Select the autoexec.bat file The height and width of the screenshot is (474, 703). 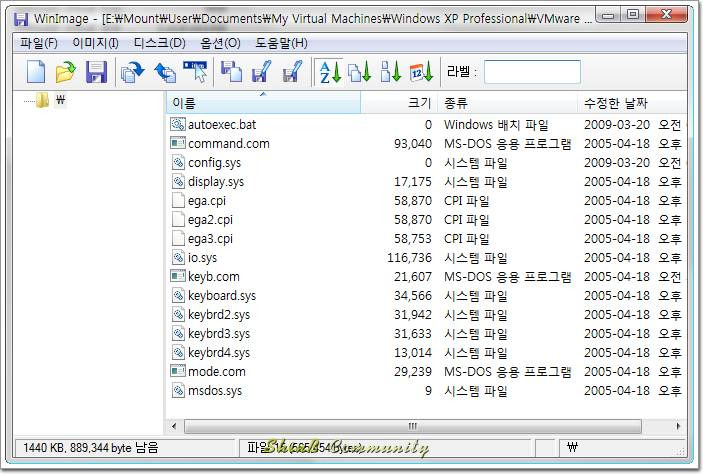tap(222, 124)
